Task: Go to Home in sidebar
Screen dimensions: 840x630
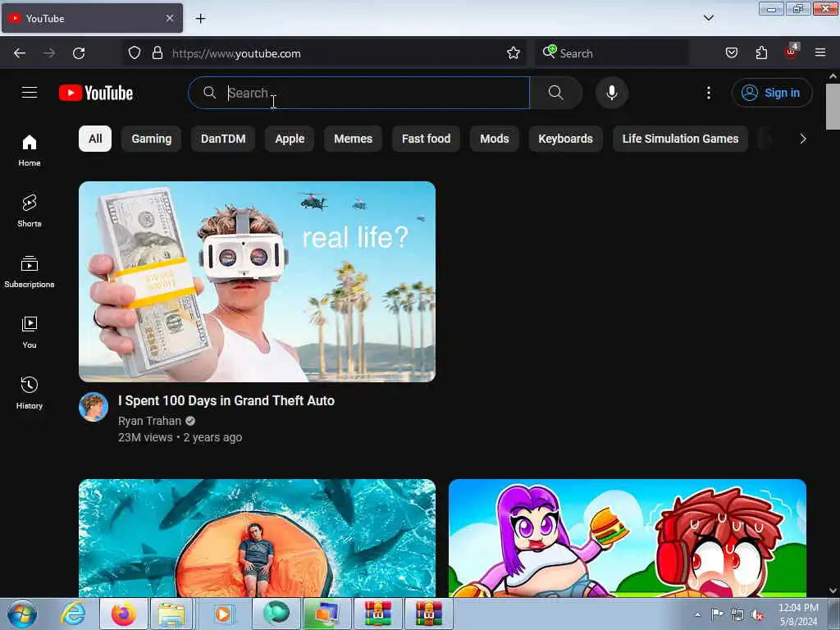Action: point(30,151)
